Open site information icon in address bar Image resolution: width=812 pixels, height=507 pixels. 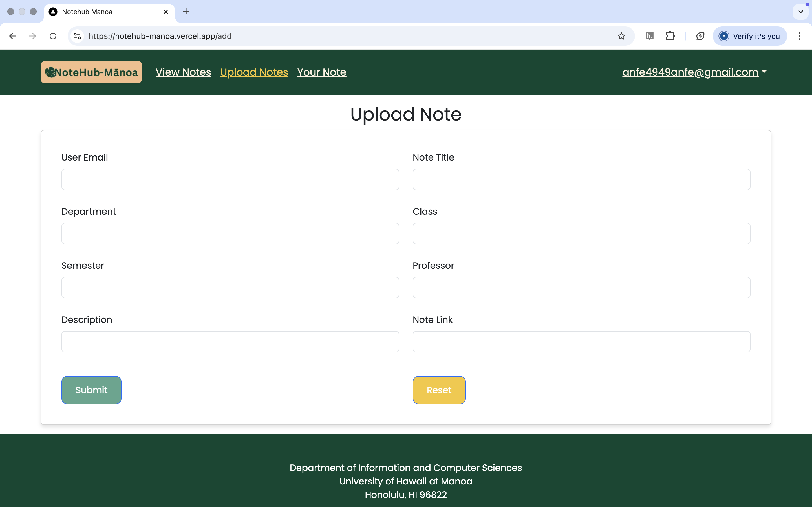pyautogui.click(x=78, y=36)
